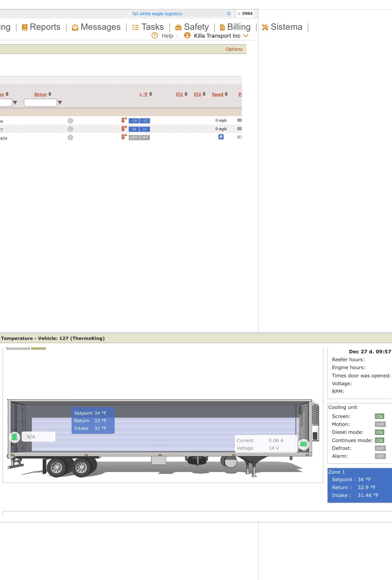The width and height of the screenshot is (392, 580).
Task: Click the info icon in the -10 -12 row
Action: coord(70,121)
